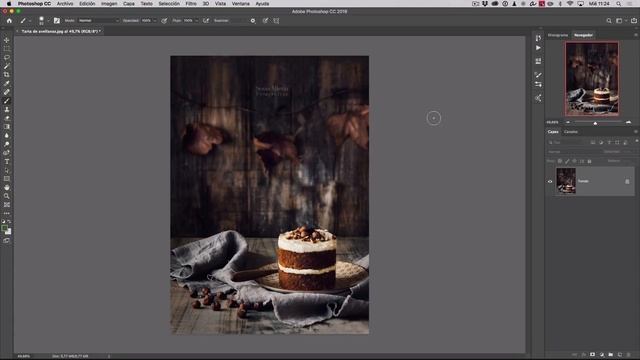Select the Brush tool in the toolbox
The height and width of the screenshot is (360, 640).
click(x=7, y=101)
